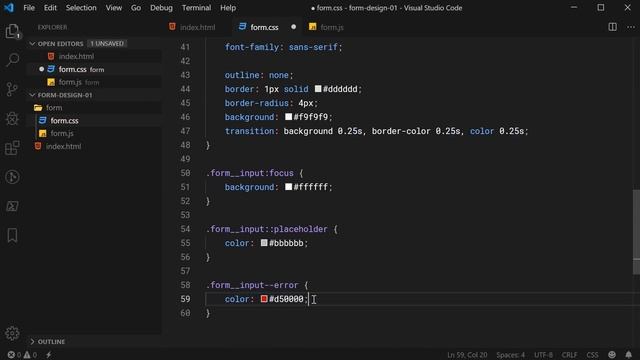Click the activity bar icon above bookmarks
640x360 pixels.
pyautogui.click(x=12, y=206)
